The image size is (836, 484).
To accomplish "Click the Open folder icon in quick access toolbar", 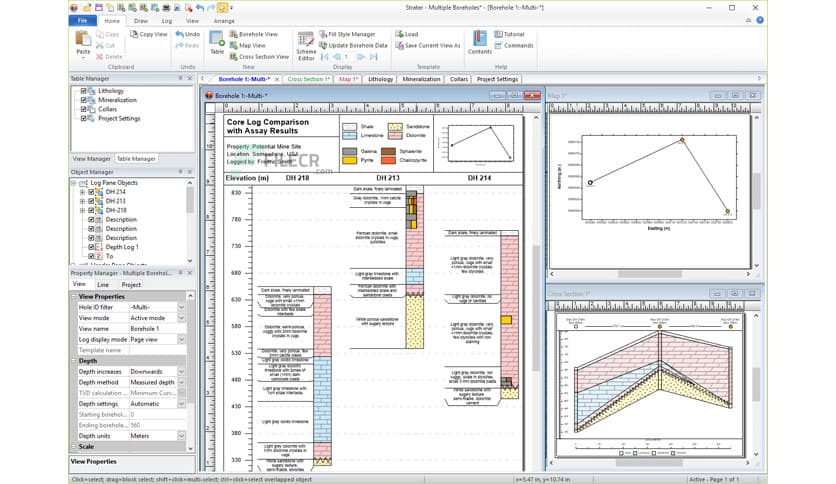I will [87, 7].
